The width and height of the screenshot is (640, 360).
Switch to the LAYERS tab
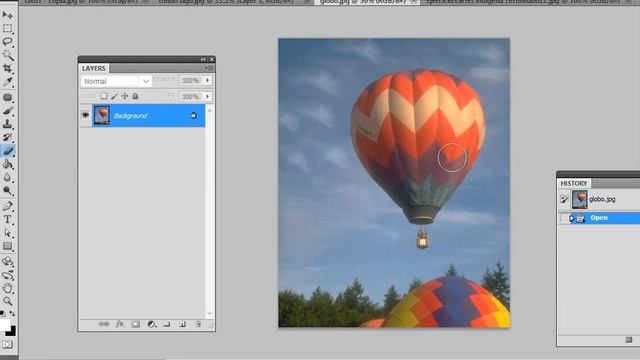[93, 68]
